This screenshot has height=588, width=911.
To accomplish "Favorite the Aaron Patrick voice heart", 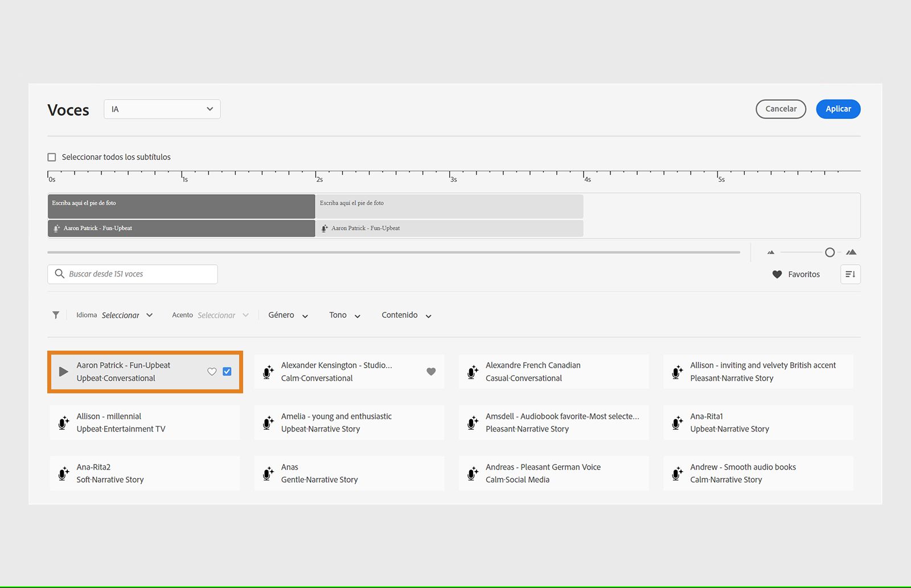I will (x=212, y=372).
